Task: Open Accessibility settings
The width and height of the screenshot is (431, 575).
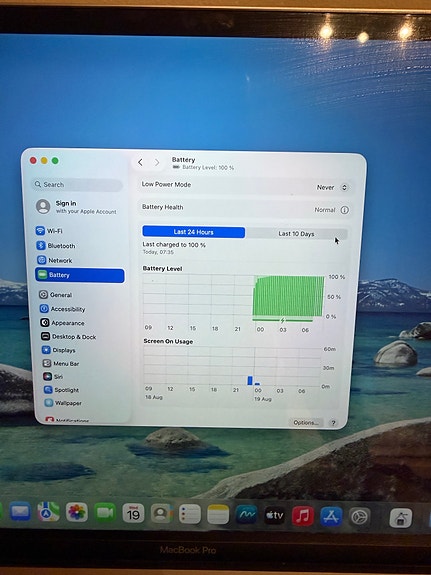Action: [x=63, y=309]
